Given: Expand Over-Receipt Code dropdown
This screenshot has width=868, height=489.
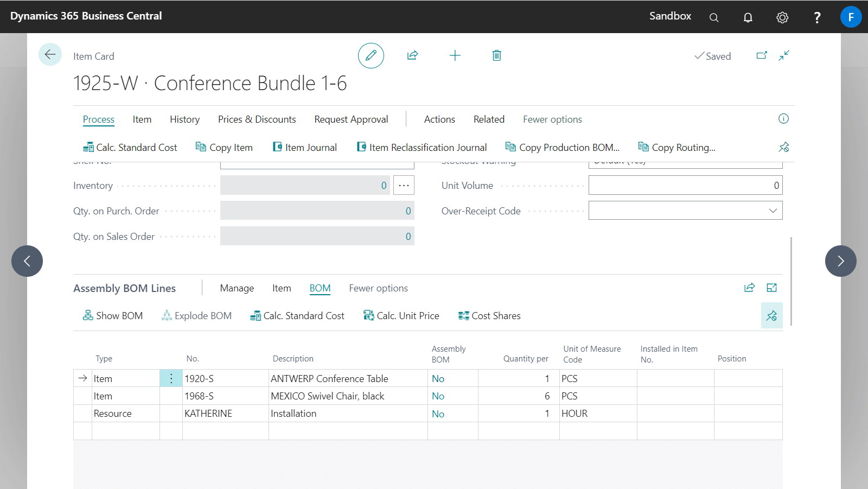Looking at the screenshot, I should 773,211.
